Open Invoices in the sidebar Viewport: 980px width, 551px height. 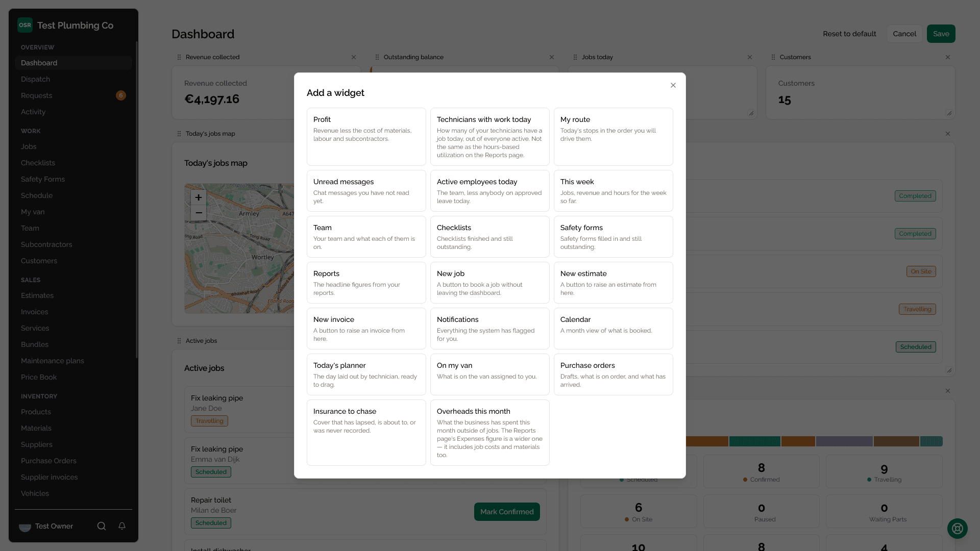click(x=73, y=312)
